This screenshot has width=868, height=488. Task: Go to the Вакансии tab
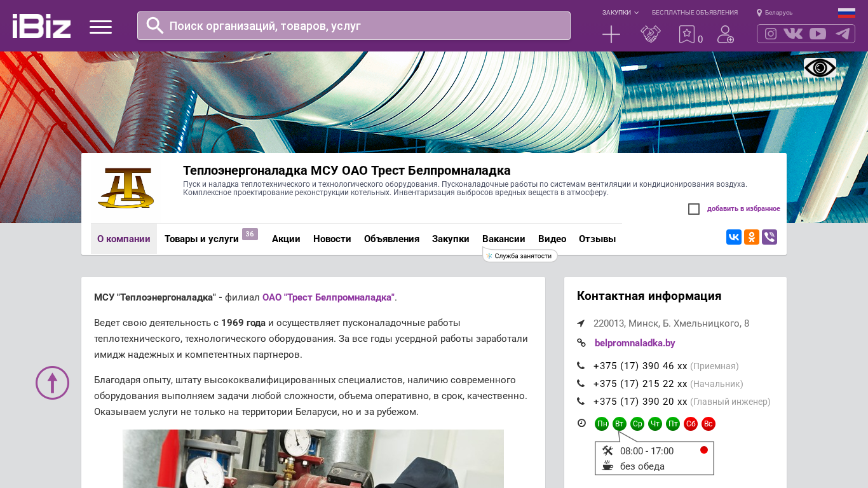coord(504,239)
